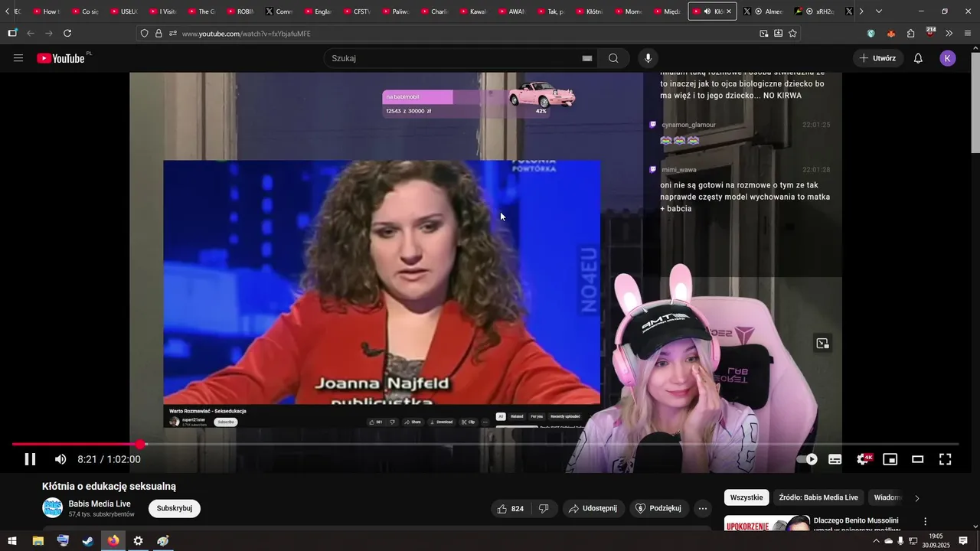Toggle the autoplay switch in the player

807,459
